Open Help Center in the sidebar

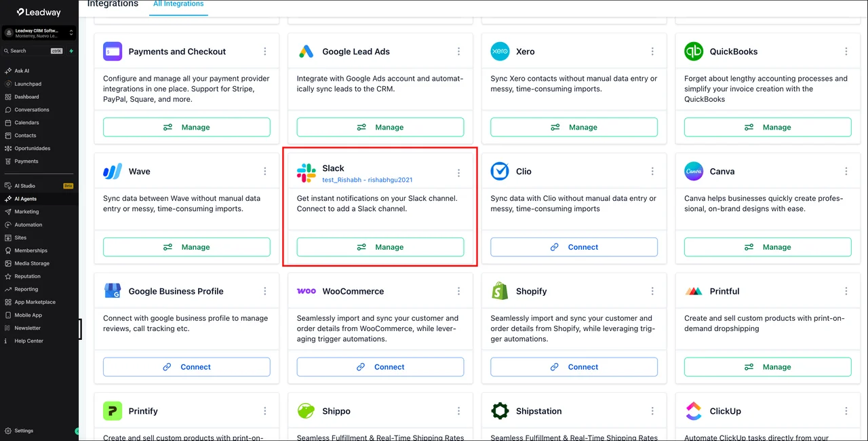28,341
